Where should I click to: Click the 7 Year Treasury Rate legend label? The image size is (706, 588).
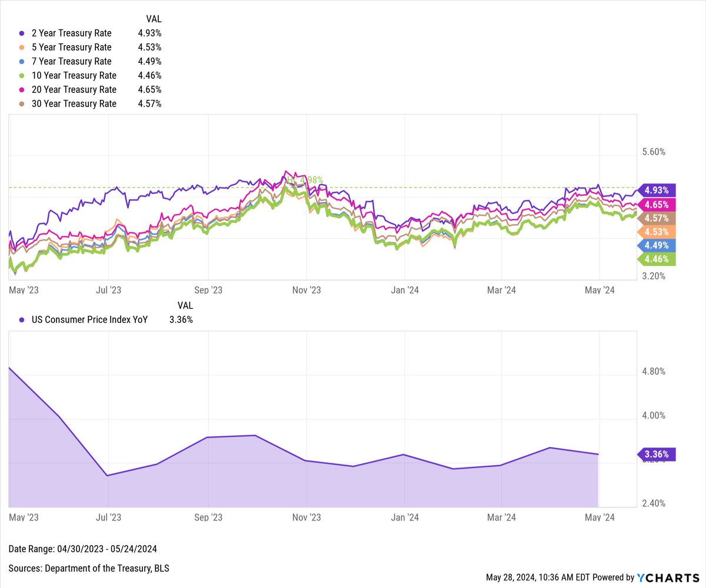pyautogui.click(x=71, y=61)
